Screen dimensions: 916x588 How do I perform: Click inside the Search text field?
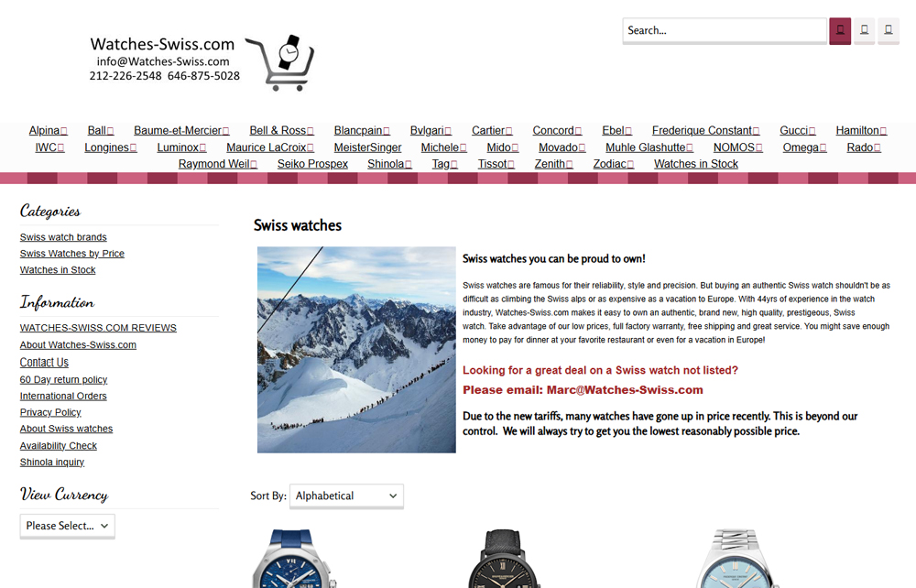[725, 30]
